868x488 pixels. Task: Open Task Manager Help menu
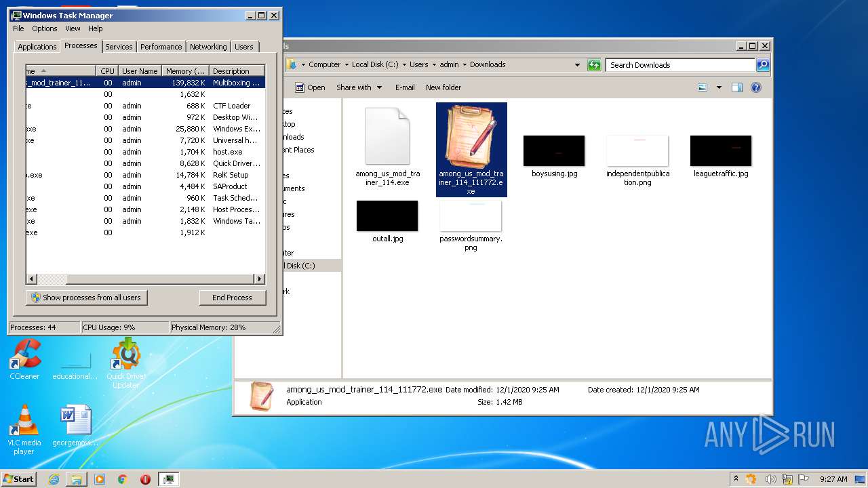(x=96, y=28)
